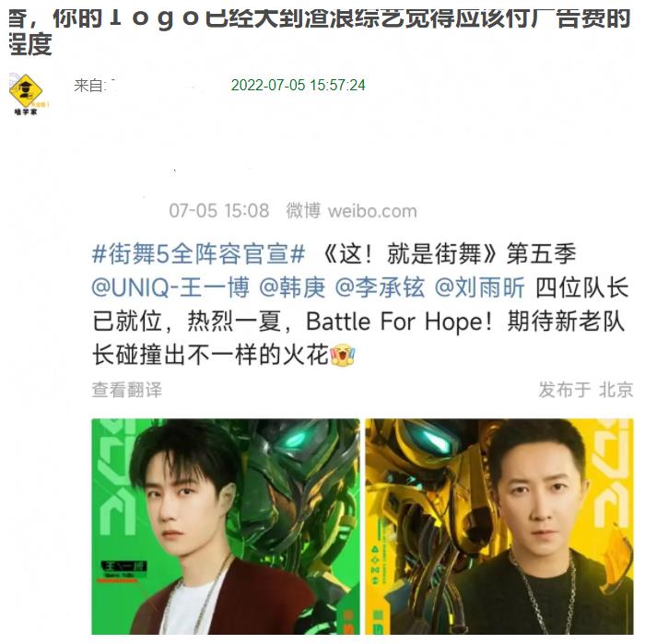Open the @UNIQ-王一博 mention link

pos(170,287)
